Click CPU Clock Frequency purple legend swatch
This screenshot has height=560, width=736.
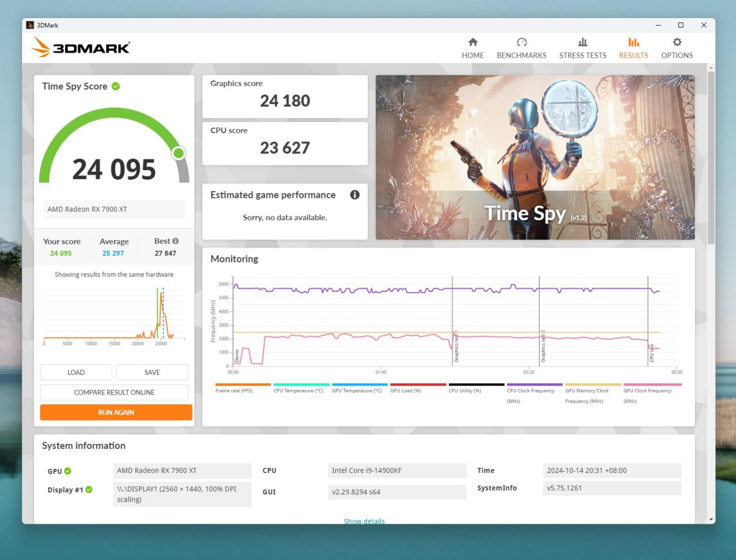click(x=534, y=385)
